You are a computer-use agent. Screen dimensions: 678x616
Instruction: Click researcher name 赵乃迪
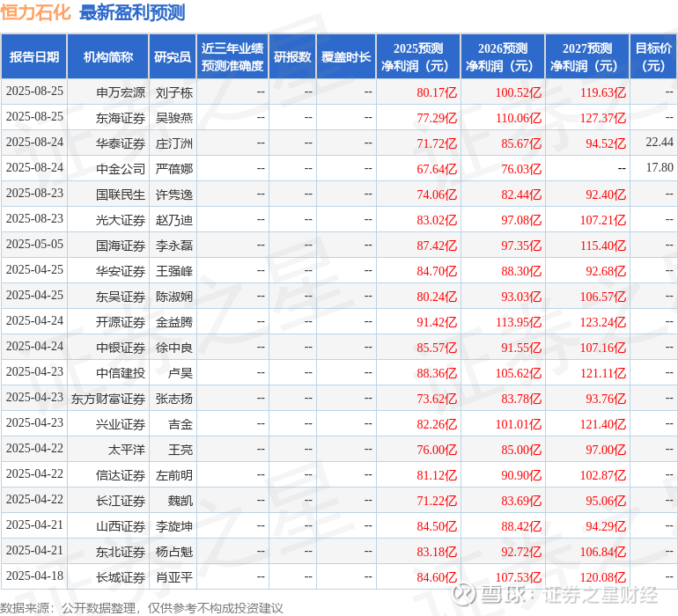tap(174, 220)
